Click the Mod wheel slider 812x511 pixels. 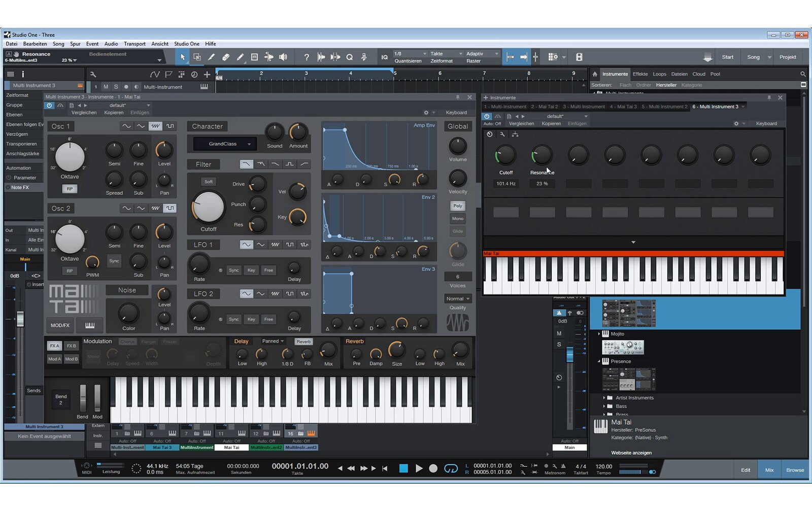click(97, 398)
